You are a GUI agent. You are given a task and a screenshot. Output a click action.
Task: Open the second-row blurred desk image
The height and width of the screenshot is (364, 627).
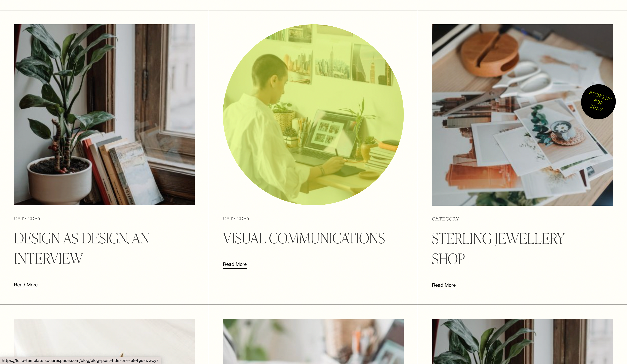click(x=313, y=341)
